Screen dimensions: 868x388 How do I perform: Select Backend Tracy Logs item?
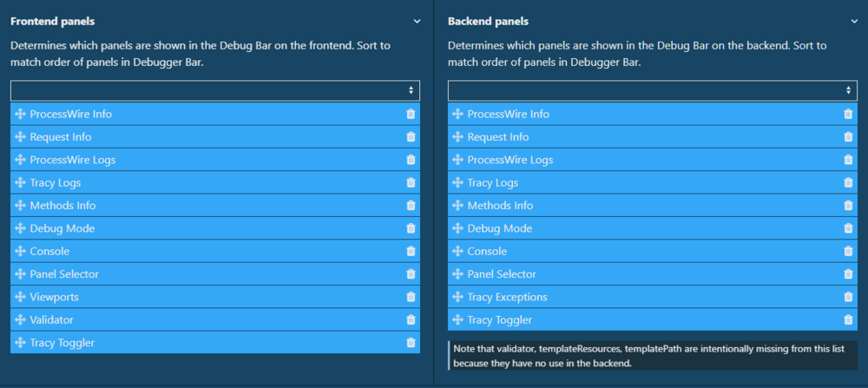coord(493,182)
